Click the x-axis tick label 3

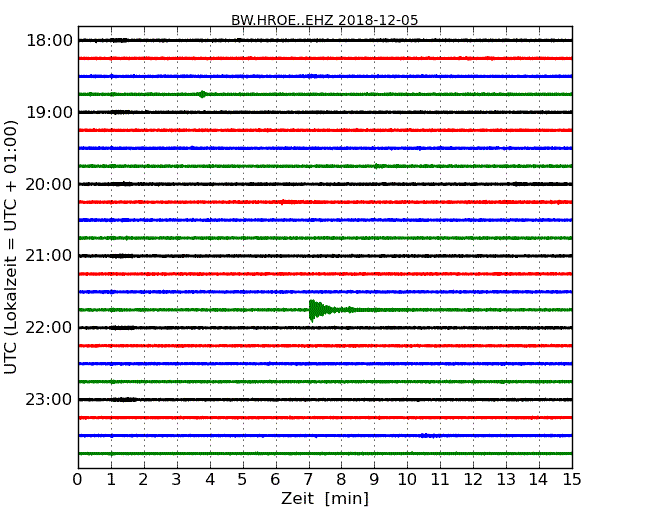tap(177, 480)
